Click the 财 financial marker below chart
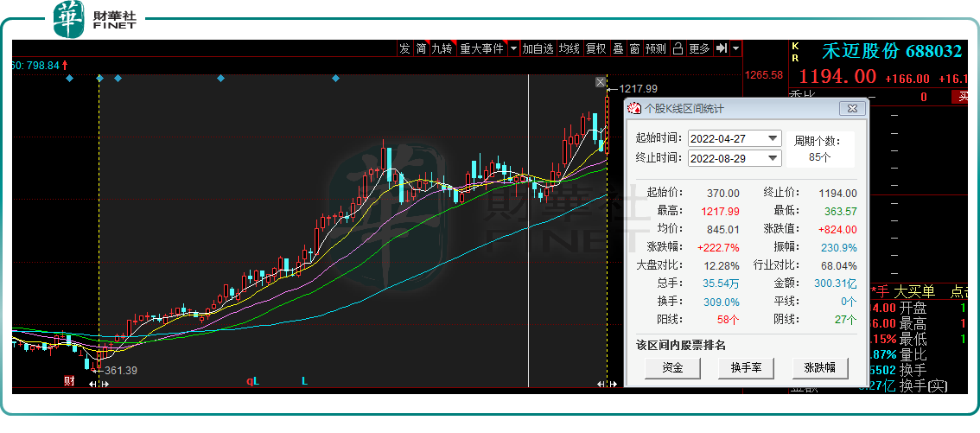Viewport: 980px width, 433px height. (69, 380)
